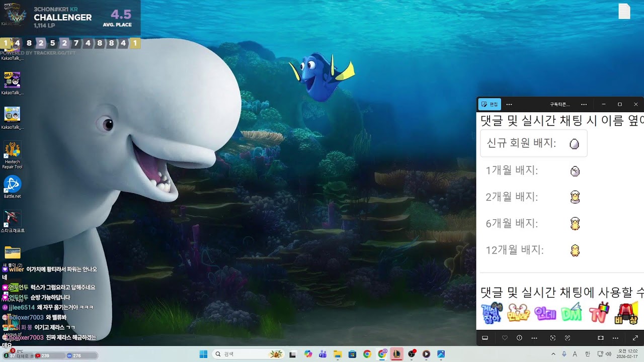Viewport: 644px width, 362px height.
Task: Switch to League of Legends client on taskbar
Action: 396,354
